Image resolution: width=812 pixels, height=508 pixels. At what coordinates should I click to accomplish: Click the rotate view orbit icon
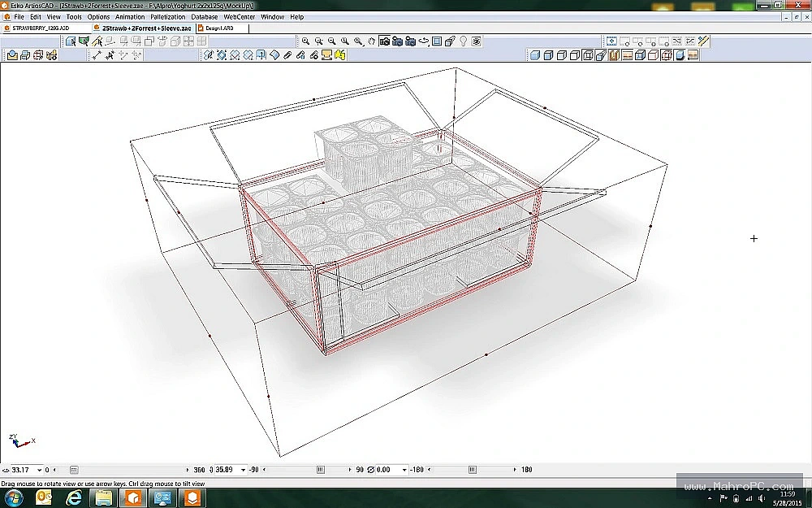click(x=424, y=41)
